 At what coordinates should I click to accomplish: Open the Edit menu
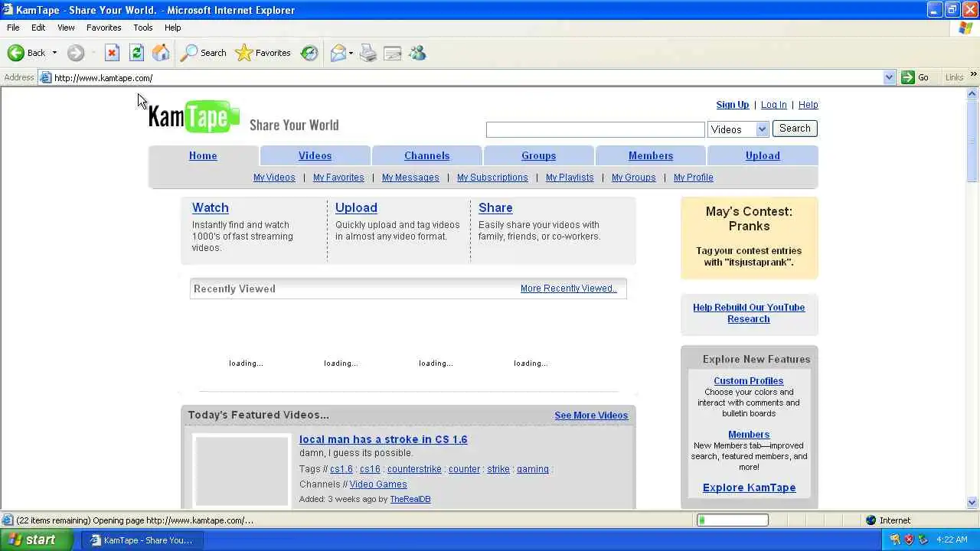[x=38, y=28]
